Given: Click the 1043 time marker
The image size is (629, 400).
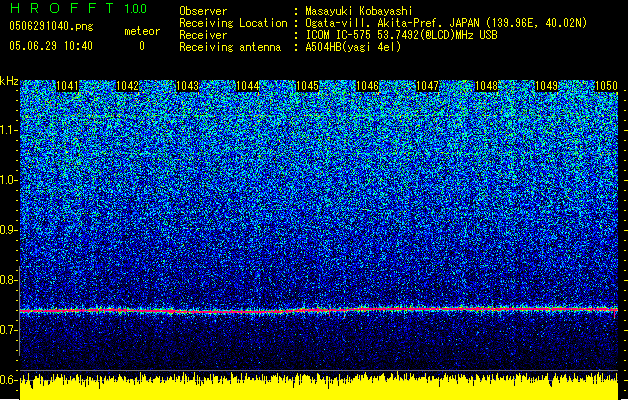Looking at the screenshot, I should click(x=187, y=86).
